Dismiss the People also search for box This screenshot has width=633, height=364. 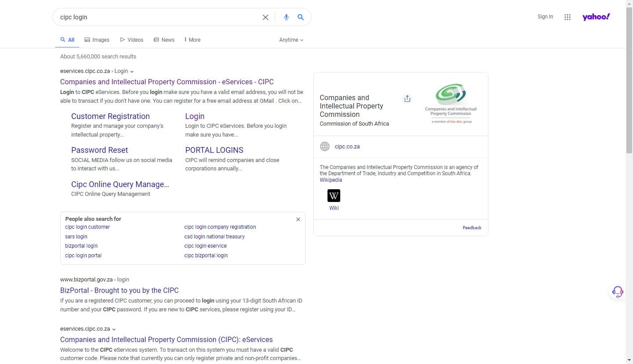(x=298, y=219)
